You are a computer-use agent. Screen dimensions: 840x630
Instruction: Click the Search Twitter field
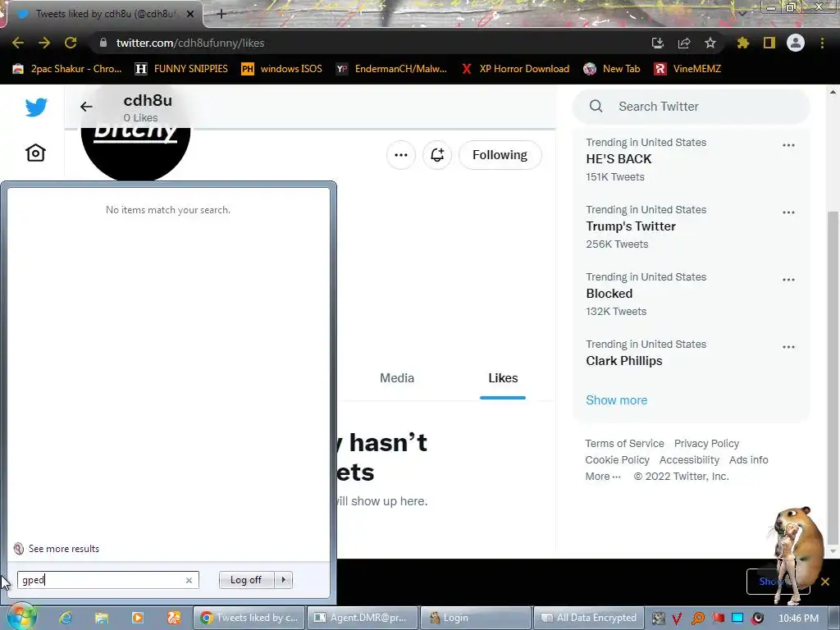coord(691,107)
